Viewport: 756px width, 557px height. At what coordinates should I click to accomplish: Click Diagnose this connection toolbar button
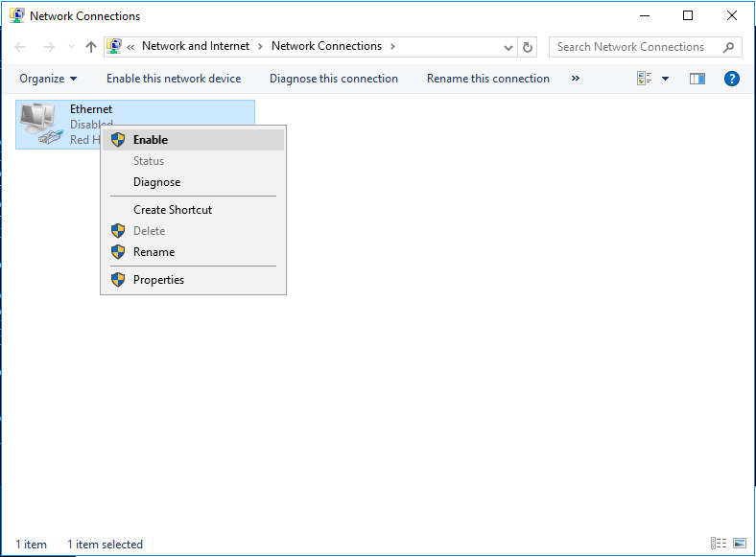(333, 79)
